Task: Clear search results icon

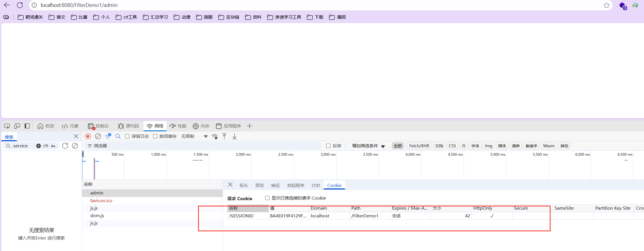Action: coord(75,146)
